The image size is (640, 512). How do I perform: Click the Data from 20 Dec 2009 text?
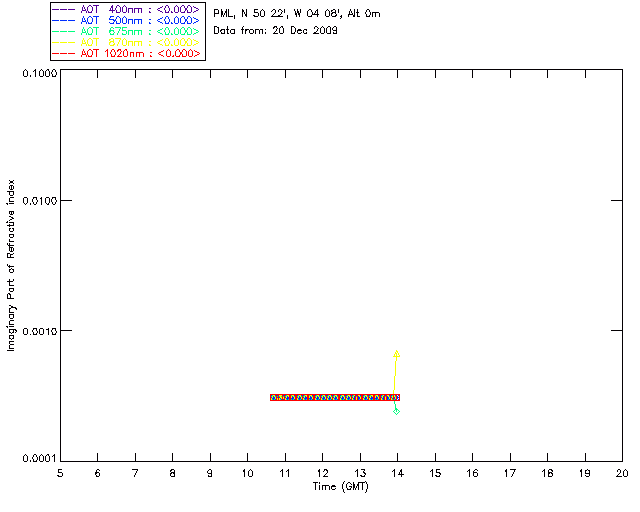pyautogui.click(x=276, y=30)
